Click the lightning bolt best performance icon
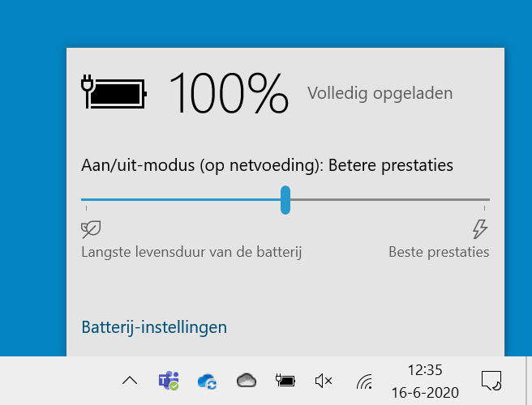Image resolution: width=532 pixels, height=405 pixels. (x=480, y=229)
